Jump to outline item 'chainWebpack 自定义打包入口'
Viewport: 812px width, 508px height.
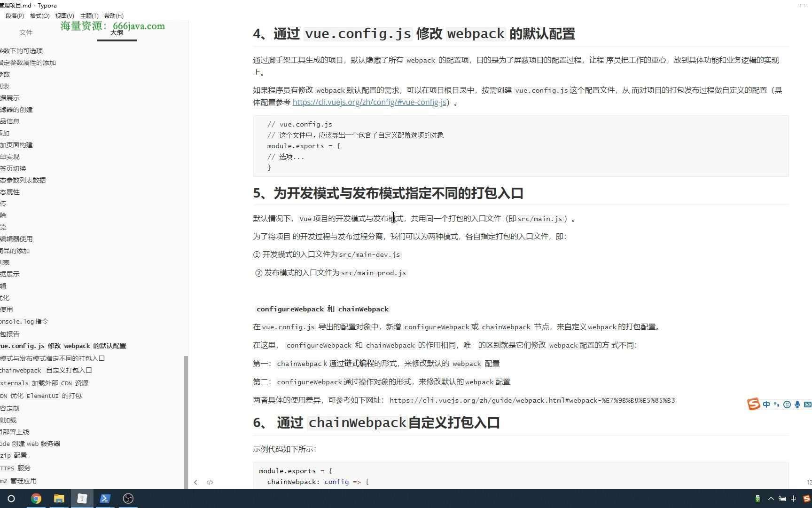click(46, 371)
